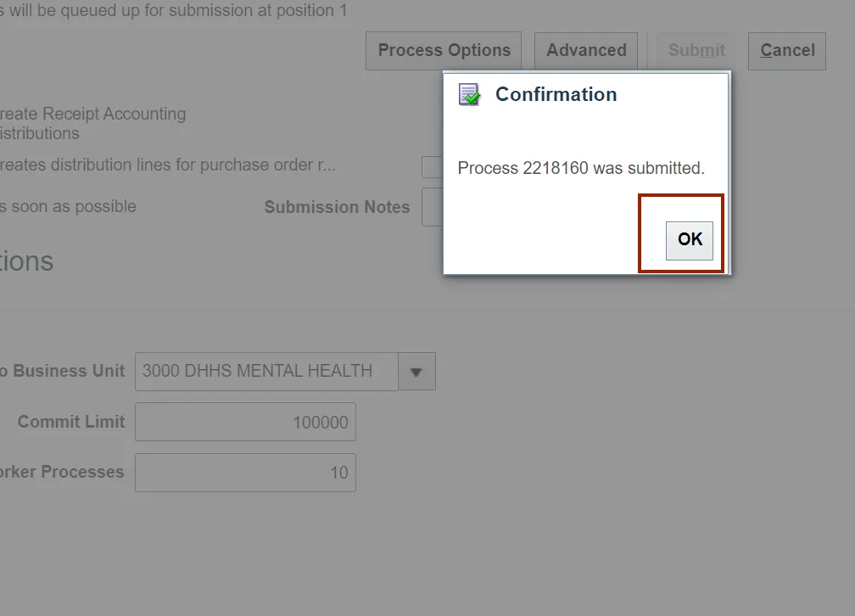Click the Commit Limit label
Viewport: 855px width, 616px height.
tap(71, 422)
